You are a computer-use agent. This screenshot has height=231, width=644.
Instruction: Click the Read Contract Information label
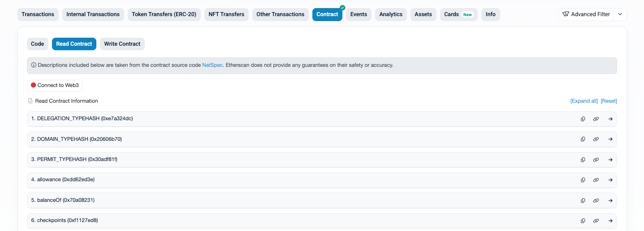(66, 101)
